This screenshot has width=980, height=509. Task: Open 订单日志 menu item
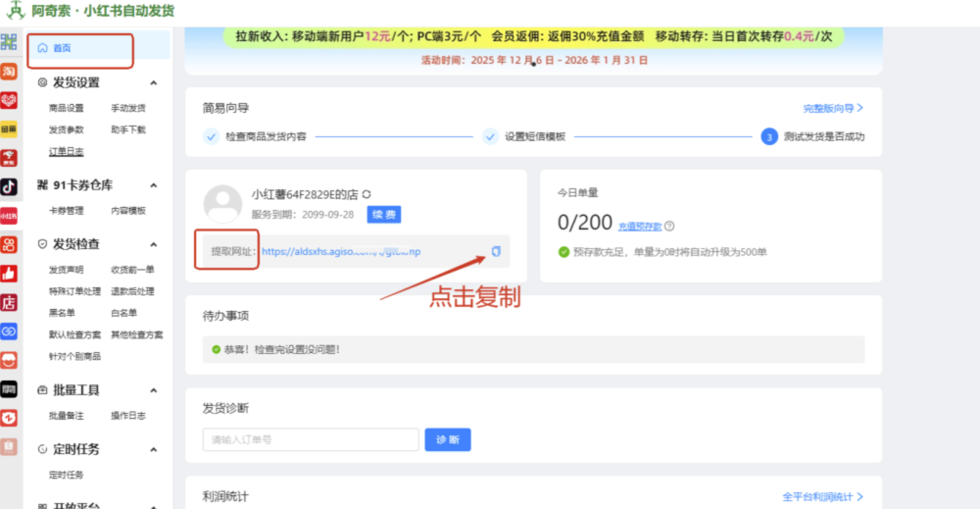pos(67,151)
